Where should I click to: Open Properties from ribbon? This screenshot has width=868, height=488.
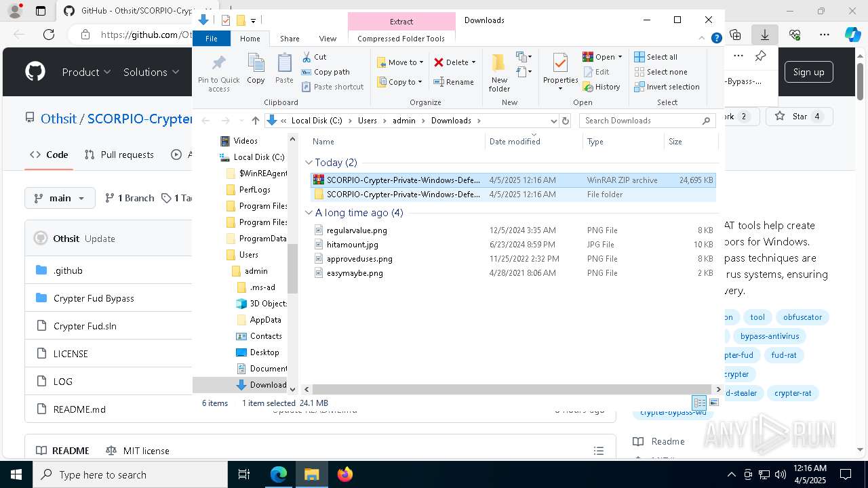click(x=560, y=71)
